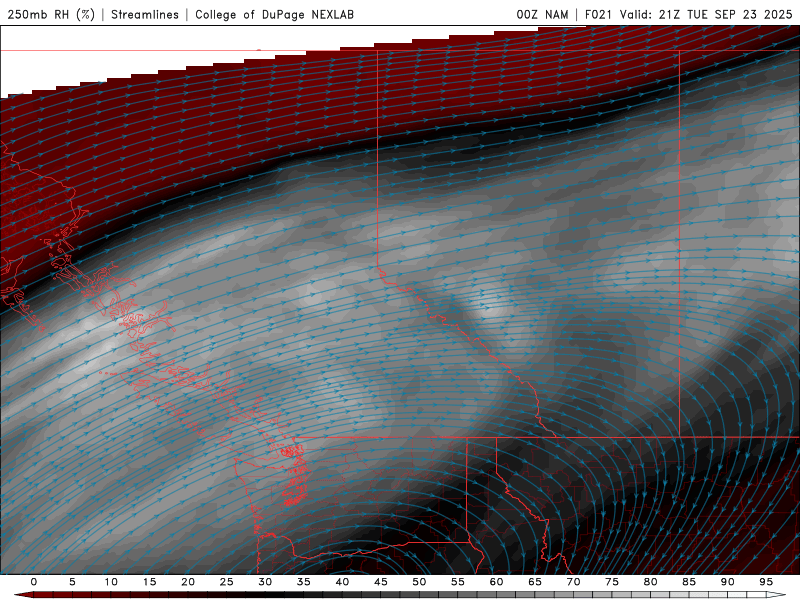
Task: Click the "College of DuPage NEXLAB" text
Action: point(274,14)
